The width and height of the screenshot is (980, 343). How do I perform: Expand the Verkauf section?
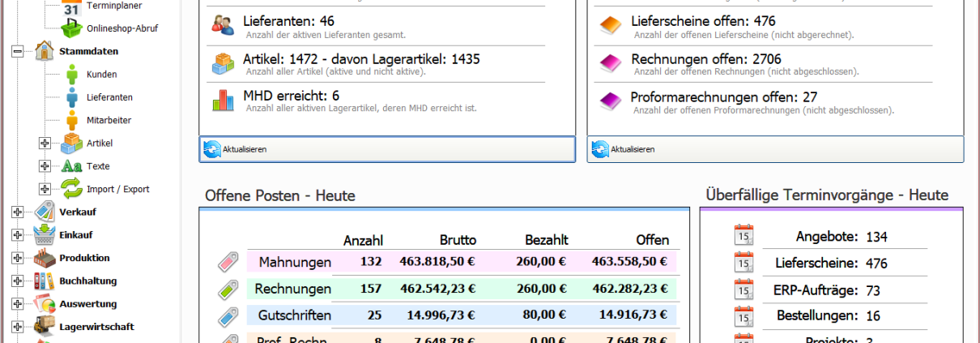tap(18, 212)
